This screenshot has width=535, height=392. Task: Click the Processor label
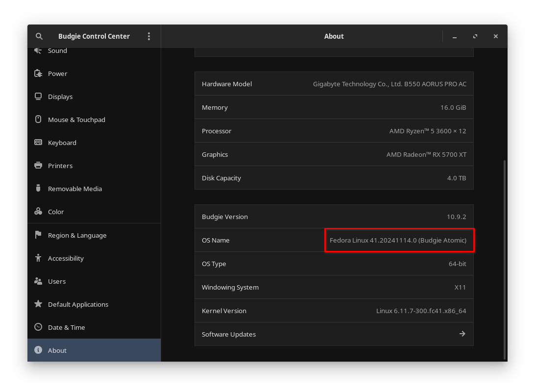[217, 131]
